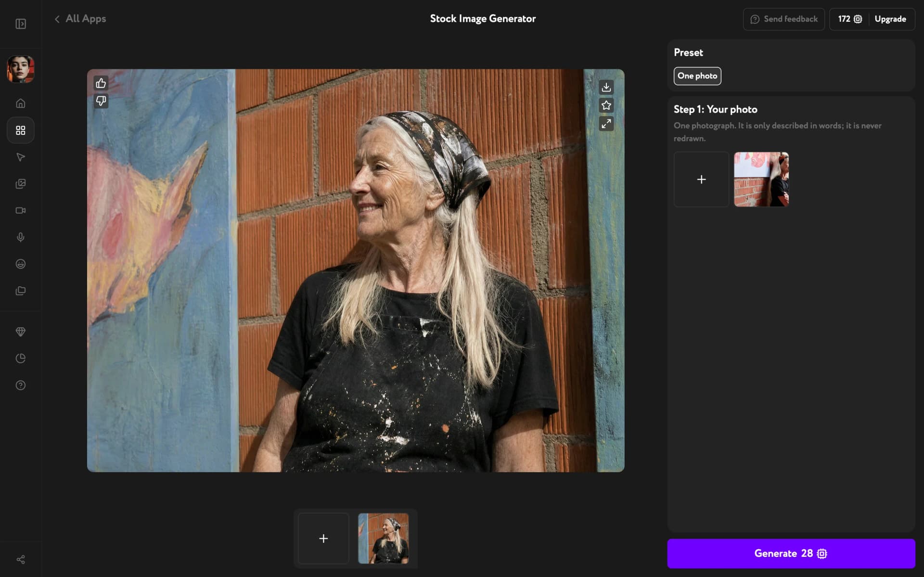Click the Preset heading

[688, 52]
